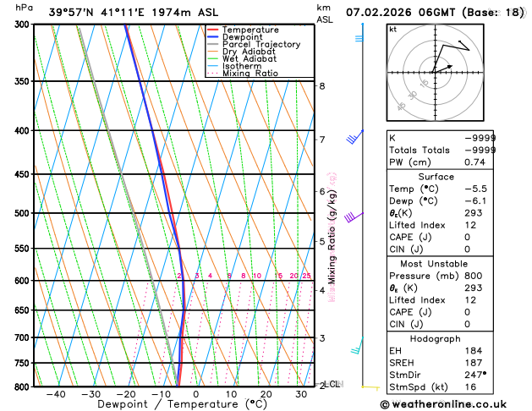Click the 700 hPa pressure axis label
This screenshot has width=532, height=411.
pos(24,337)
